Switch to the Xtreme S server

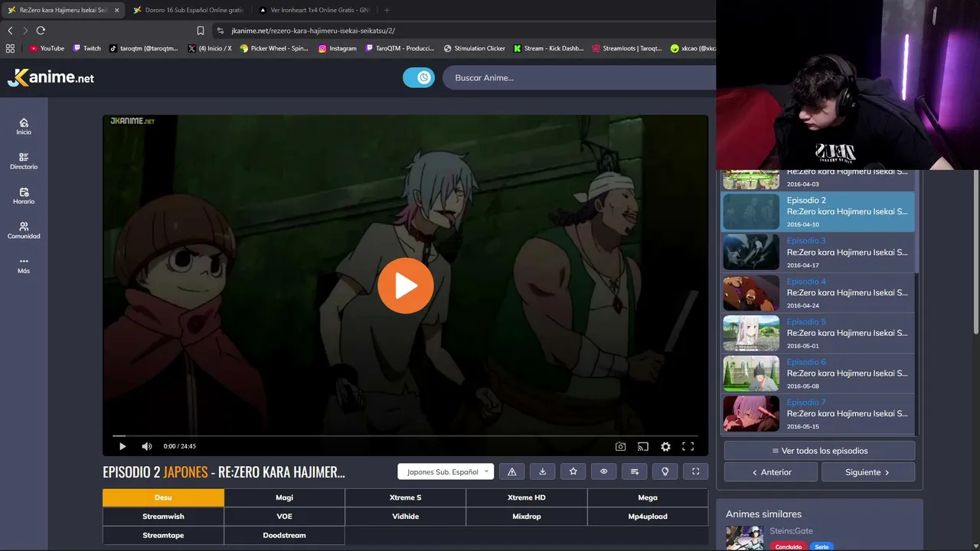pyautogui.click(x=406, y=497)
